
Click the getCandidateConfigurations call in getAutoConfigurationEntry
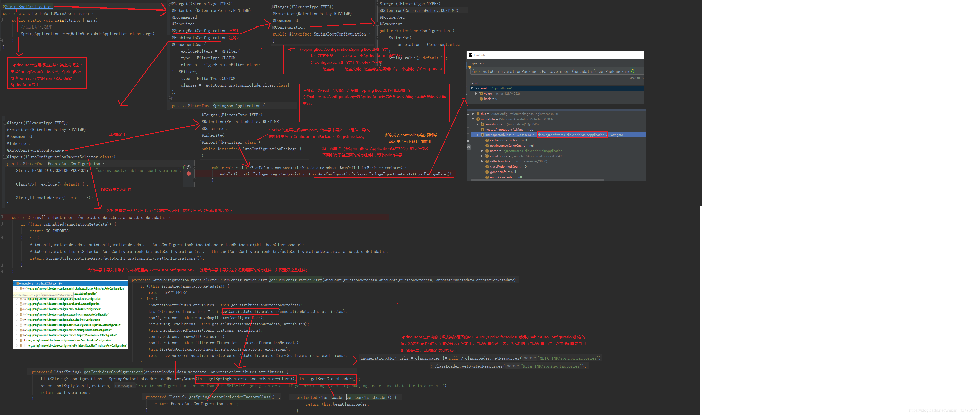click(250, 311)
